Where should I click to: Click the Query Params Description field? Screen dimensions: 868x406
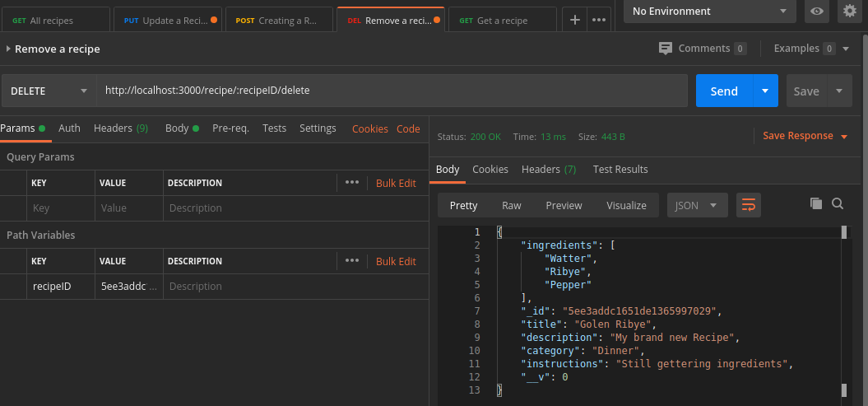(x=295, y=208)
